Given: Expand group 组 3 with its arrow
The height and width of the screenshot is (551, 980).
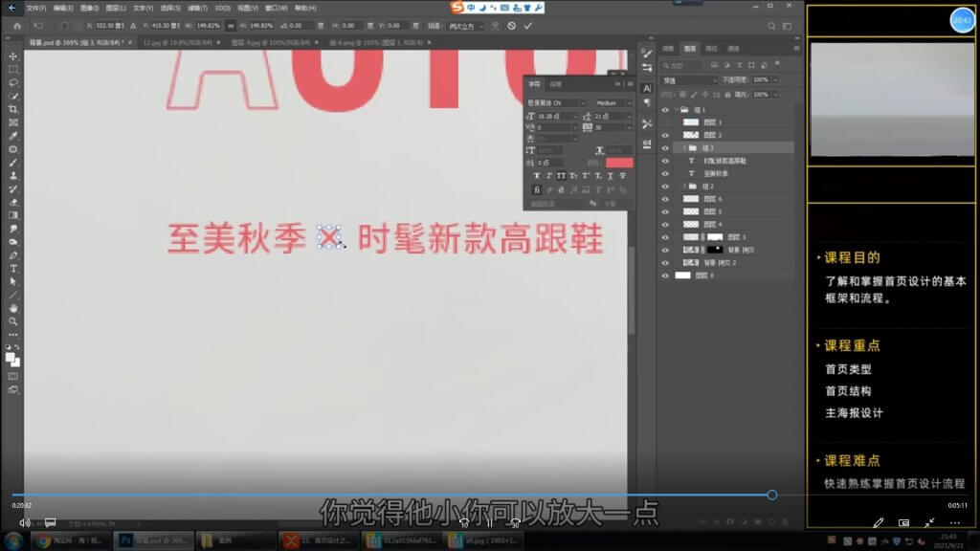Looking at the screenshot, I should (x=684, y=148).
